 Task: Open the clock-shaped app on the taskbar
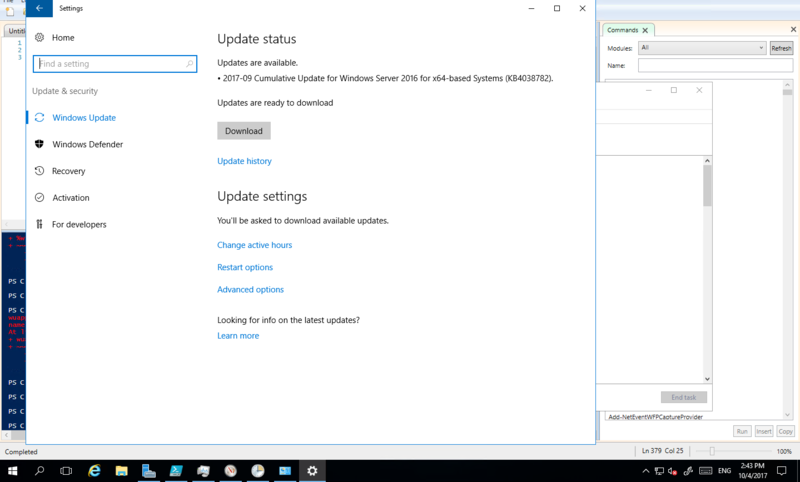click(258, 471)
